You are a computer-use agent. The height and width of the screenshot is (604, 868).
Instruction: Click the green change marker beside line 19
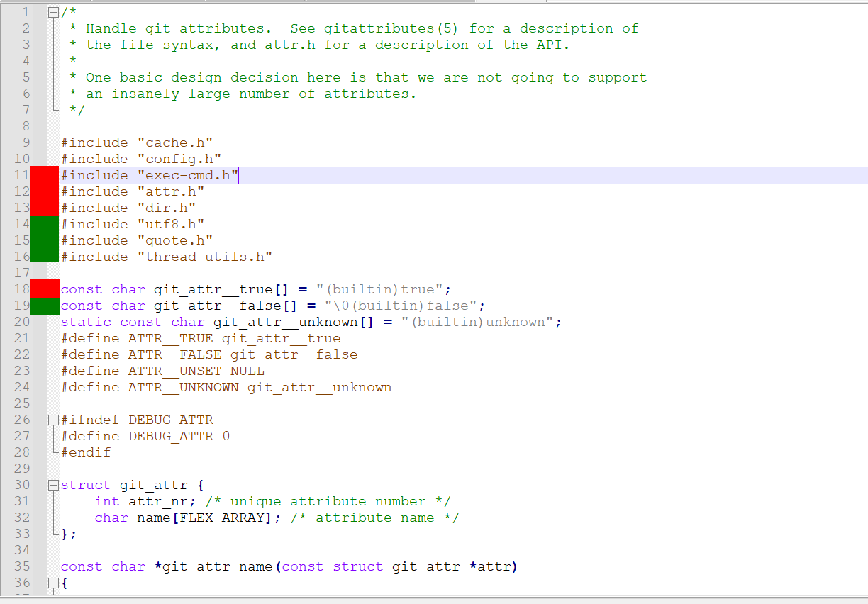(x=45, y=305)
